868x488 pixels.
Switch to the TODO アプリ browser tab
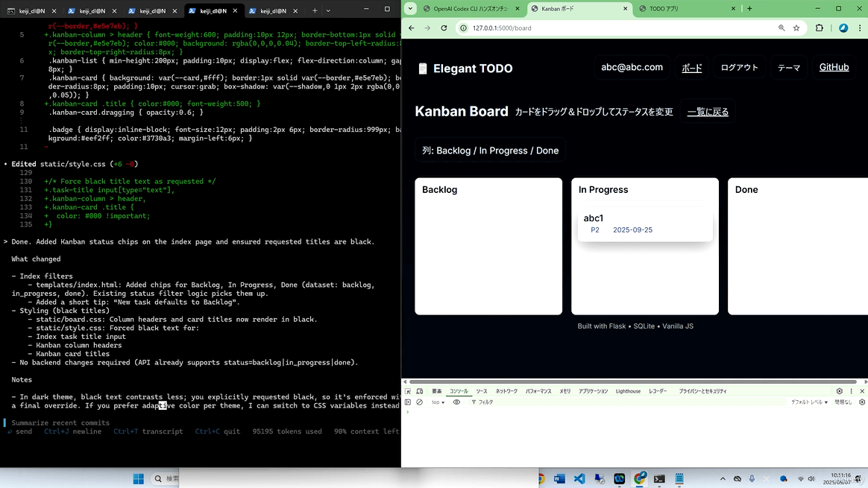(673, 9)
